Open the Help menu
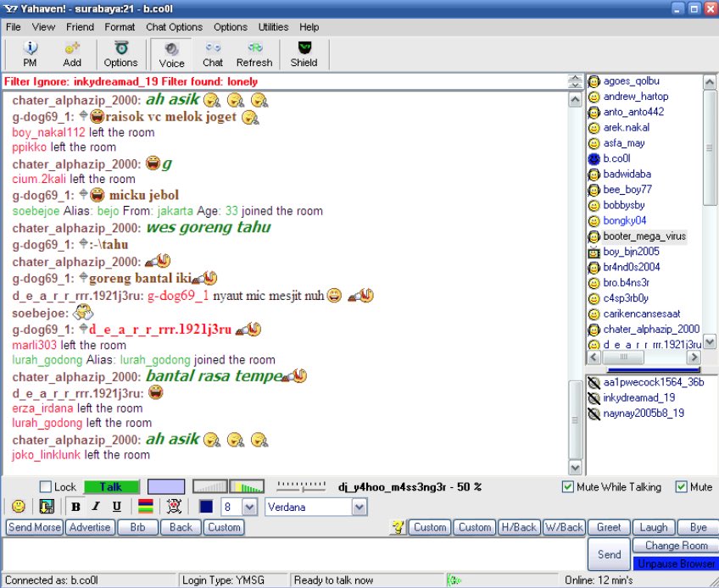 point(309,27)
